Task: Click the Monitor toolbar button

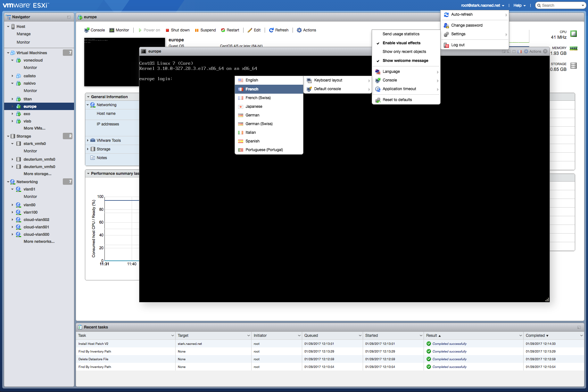Action: pos(119,30)
